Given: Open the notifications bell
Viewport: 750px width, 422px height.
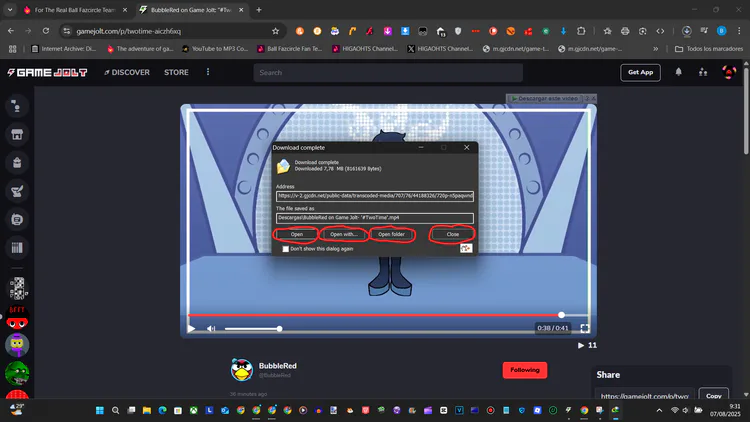Looking at the screenshot, I should 678,72.
